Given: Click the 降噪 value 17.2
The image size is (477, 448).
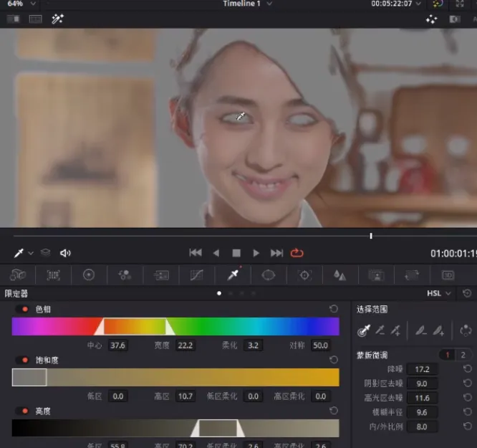Looking at the screenshot, I should click(x=423, y=369).
